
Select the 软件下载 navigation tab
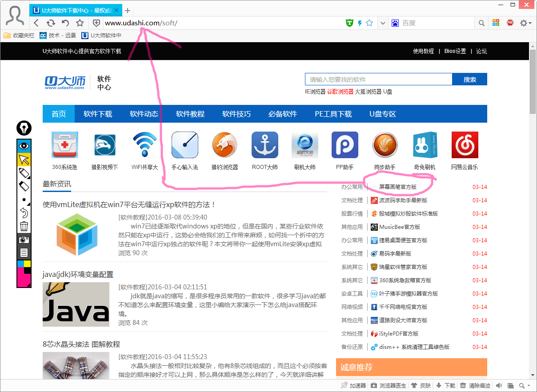tap(98, 114)
